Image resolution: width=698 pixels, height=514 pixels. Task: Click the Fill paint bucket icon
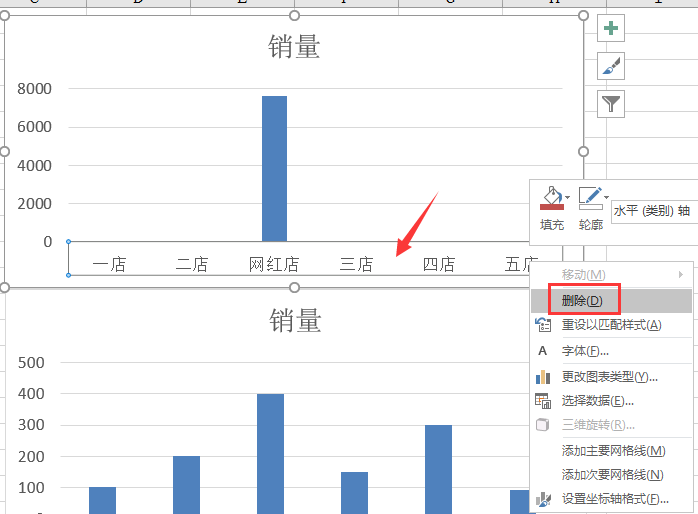click(552, 198)
